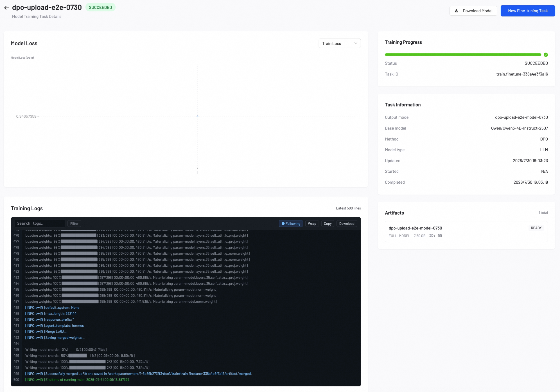This screenshot has width=560, height=392.
Task: Click the DPO method value
Action: (x=544, y=139)
